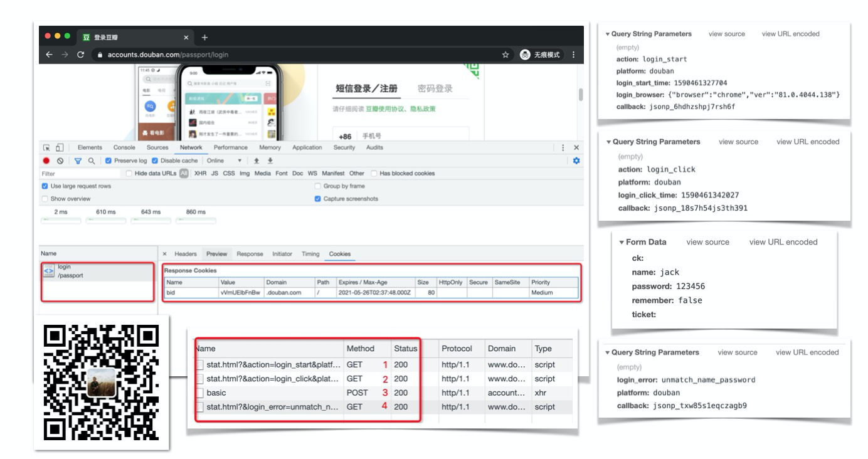Open the 860 ms screenshot thumbnail
The height and width of the screenshot is (459, 868).
196,221
